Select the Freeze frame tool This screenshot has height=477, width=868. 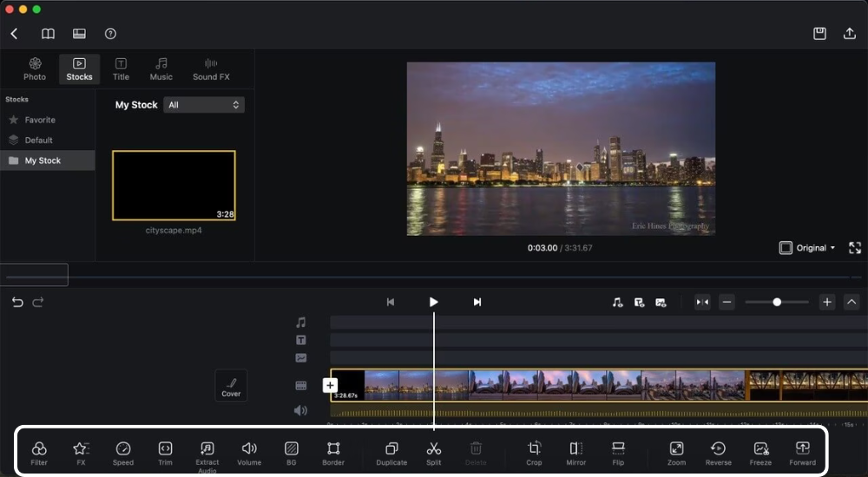[x=760, y=449]
